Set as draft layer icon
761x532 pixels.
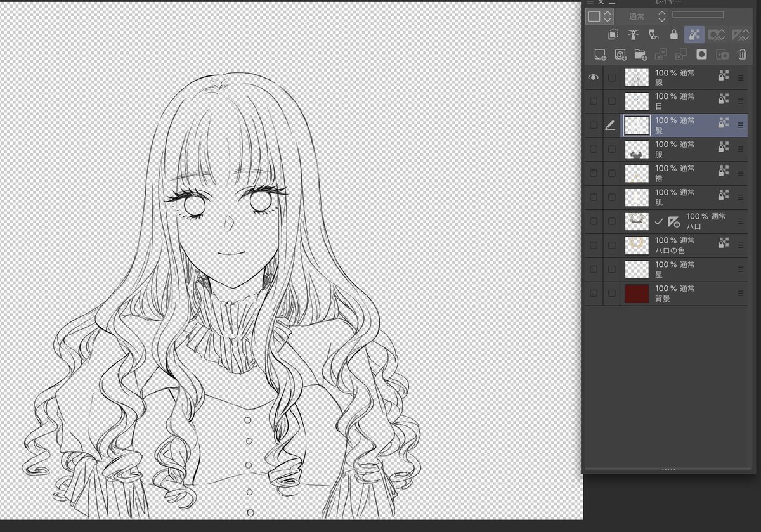[x=653, y=34]
